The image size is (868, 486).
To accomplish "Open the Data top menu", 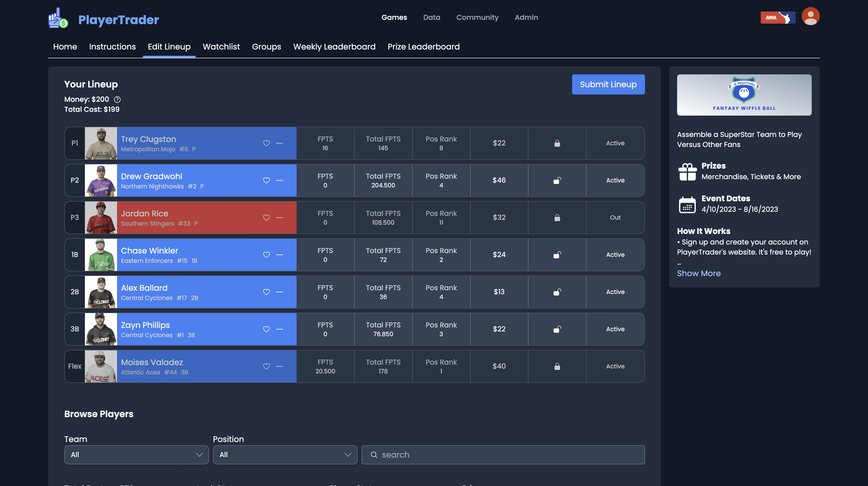I will (x=432, y=18).
